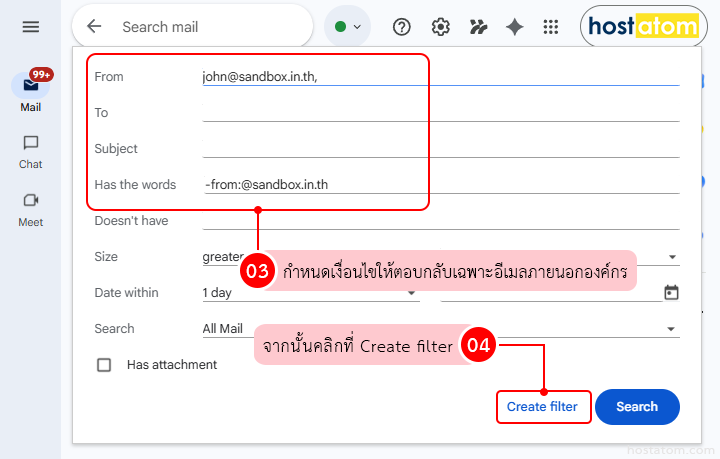Open the Date within 1 day dropdown
Screen dimensions: 720x459
pos(311,292)
